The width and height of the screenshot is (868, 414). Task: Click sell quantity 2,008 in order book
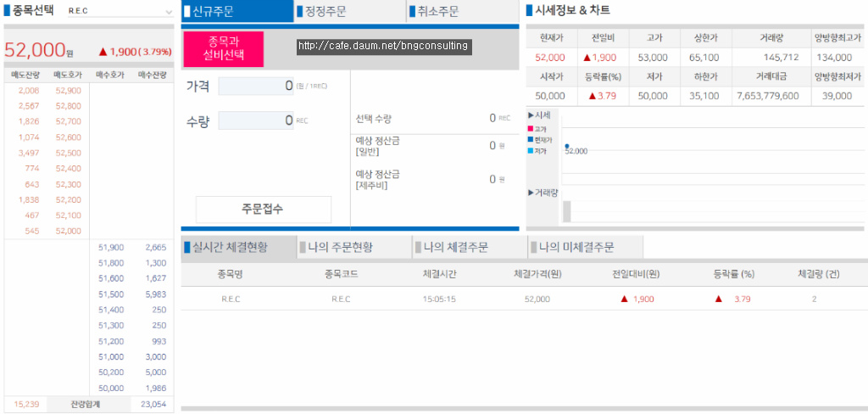pos(28,90)
